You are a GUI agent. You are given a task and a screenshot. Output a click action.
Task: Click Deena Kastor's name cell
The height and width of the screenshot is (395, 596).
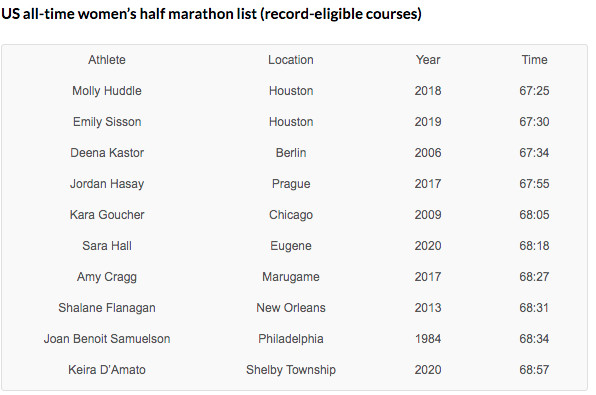pyautogui.click(x=107, y=153)
